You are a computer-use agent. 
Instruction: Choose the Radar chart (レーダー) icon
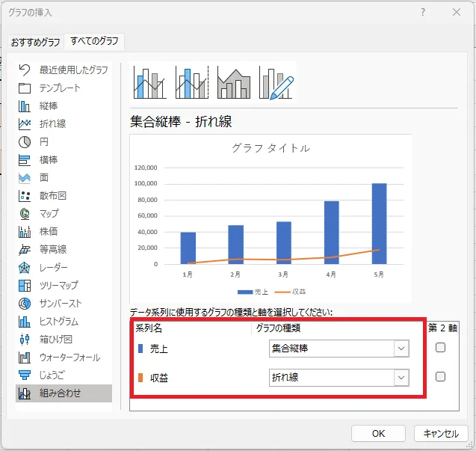click(24, 268)
